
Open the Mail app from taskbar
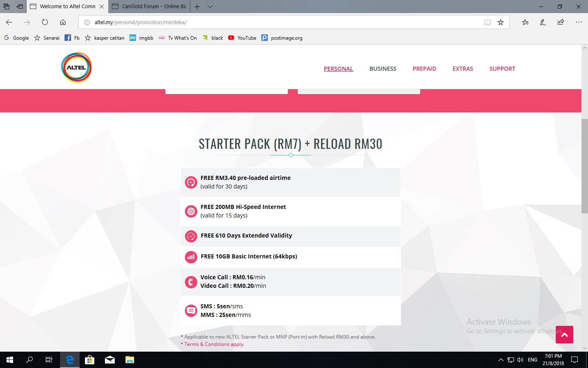click(110, 360)
